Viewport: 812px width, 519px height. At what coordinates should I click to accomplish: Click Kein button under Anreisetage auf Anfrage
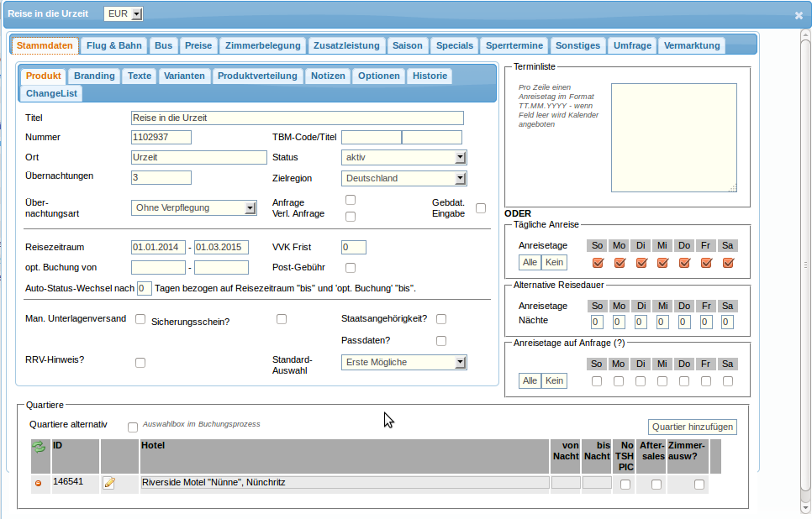pos(554,381)
